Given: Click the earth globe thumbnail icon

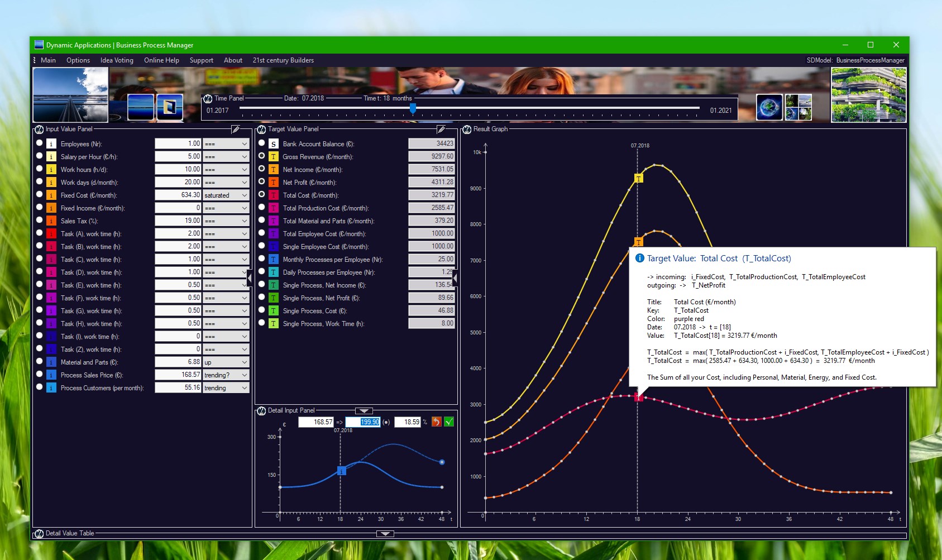Looking at the screenshot, I should pyautogui.click(x=769, y=107).
